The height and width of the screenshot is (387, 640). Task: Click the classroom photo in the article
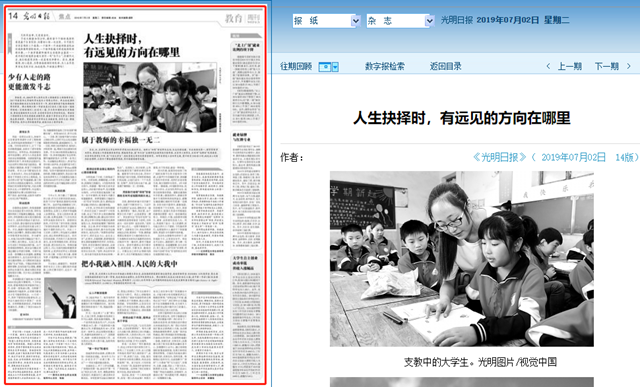tap(462, 259)
